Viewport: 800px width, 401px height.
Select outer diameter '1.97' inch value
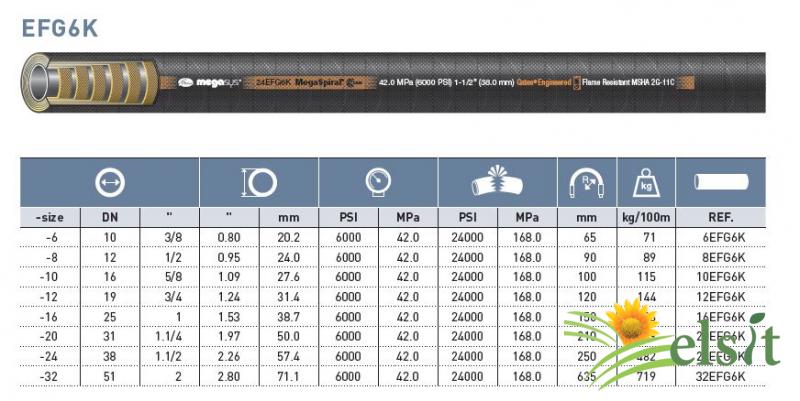tap(229, 337)
